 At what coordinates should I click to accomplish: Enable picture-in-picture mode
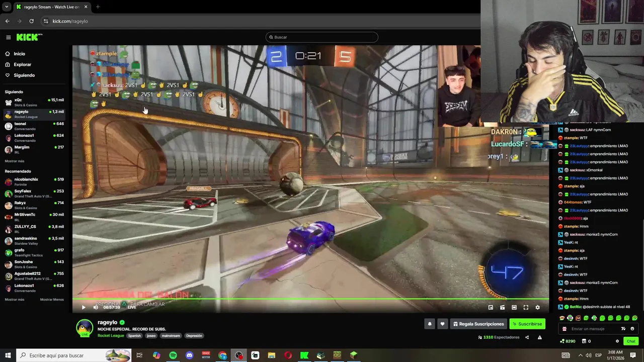(491, 307)
